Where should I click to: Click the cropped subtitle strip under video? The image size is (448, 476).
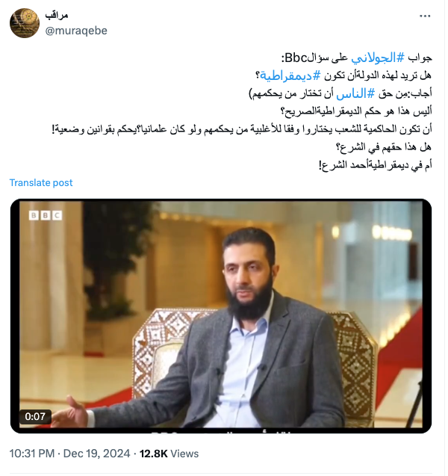221,430
